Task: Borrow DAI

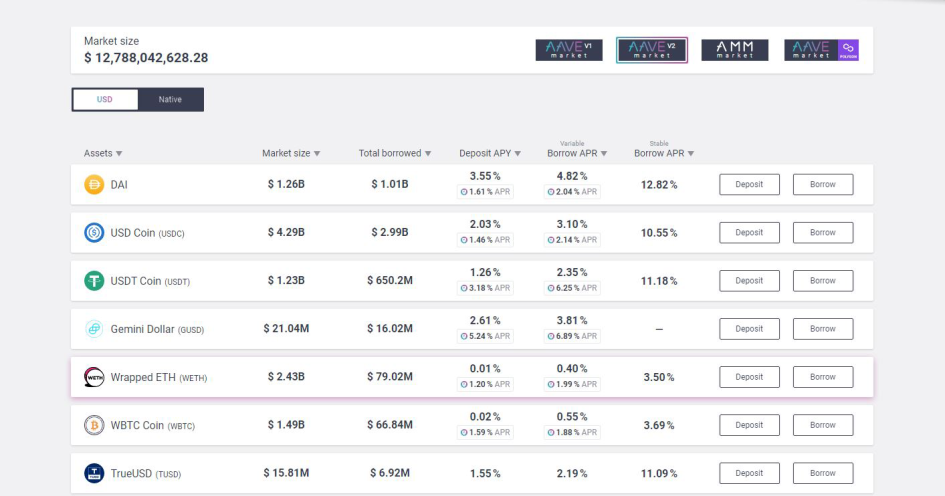Action: (x=823, y=184)
